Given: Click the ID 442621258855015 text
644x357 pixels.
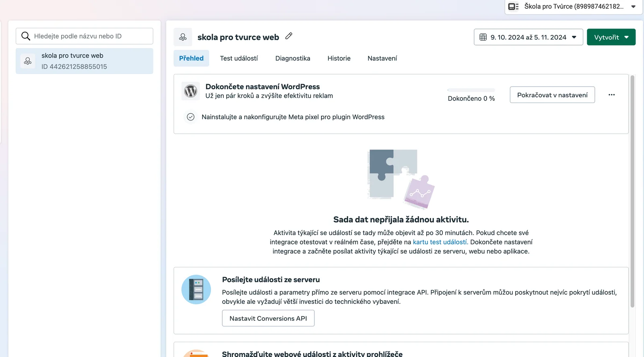Looking at the screenshot, I should 74,67.
